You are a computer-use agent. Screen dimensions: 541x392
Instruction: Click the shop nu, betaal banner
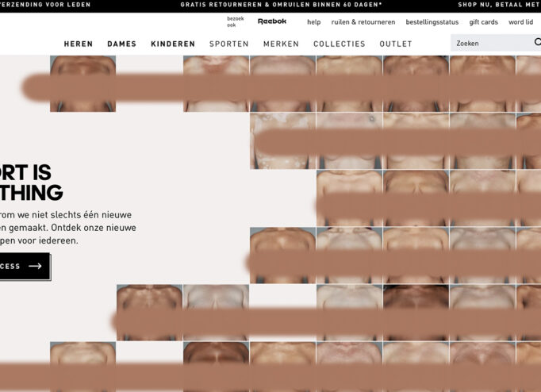[x=499, y=5]
